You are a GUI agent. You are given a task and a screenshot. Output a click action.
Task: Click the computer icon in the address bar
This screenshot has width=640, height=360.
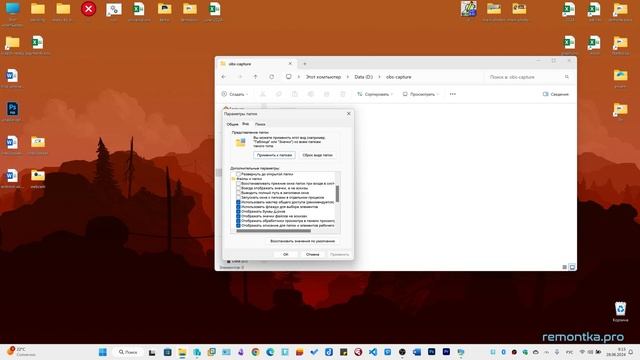tap(289, 77)
